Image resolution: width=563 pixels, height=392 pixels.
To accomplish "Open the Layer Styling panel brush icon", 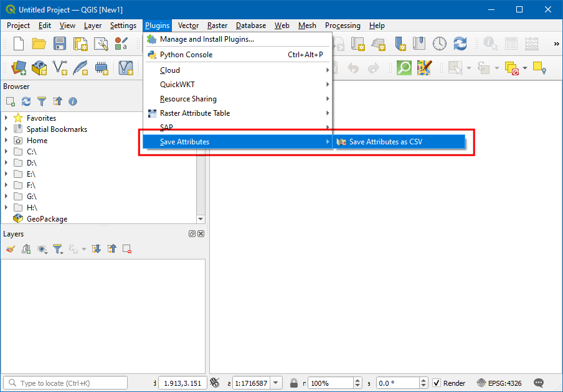I will 10,248.
